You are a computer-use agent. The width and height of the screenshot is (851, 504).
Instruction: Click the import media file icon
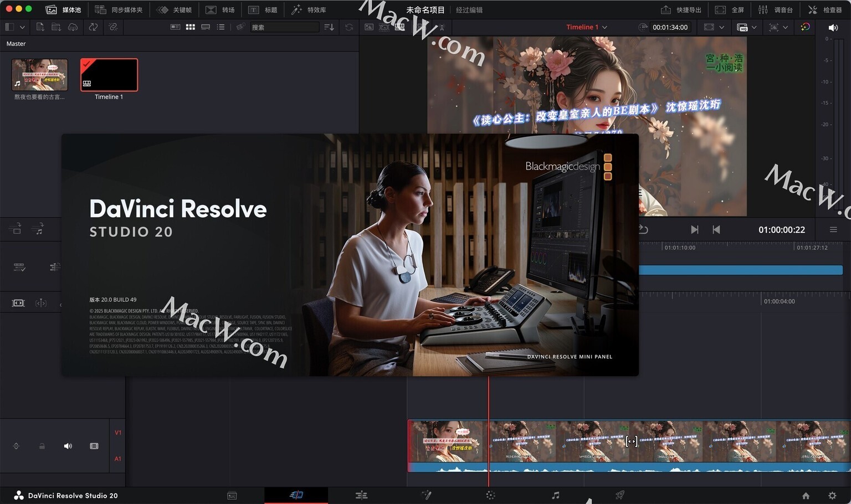pyautogui.click(x=40, y=27)
